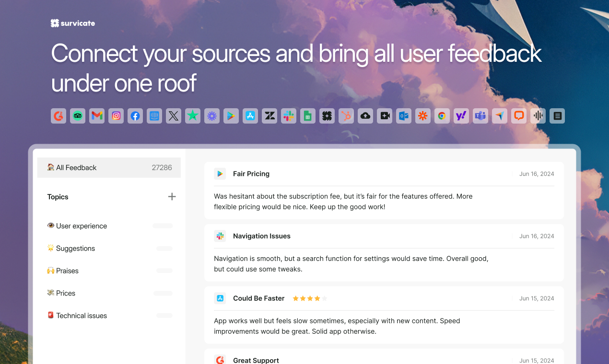Click the Navigation Issues review body text
This screenshot has height=364, width=609.
351,264
